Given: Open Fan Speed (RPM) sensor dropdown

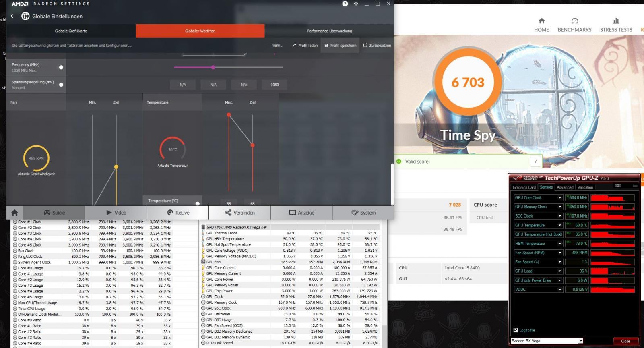Looking at the screenshot, I should (x=559, y=253).
